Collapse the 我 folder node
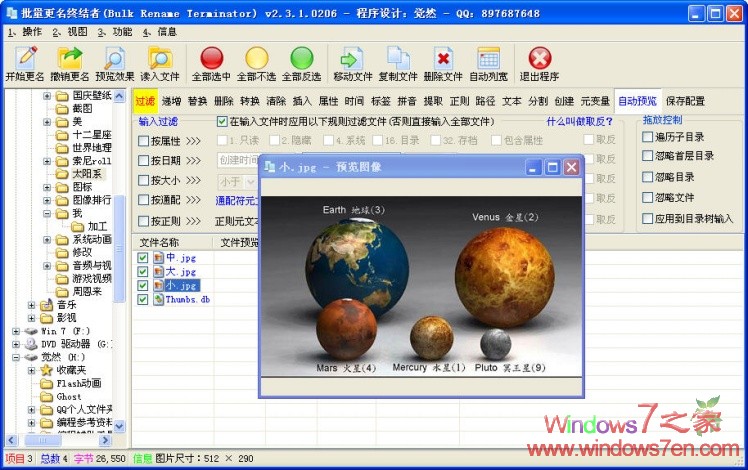This screenshot has width=748, height=470. (47, 213)
